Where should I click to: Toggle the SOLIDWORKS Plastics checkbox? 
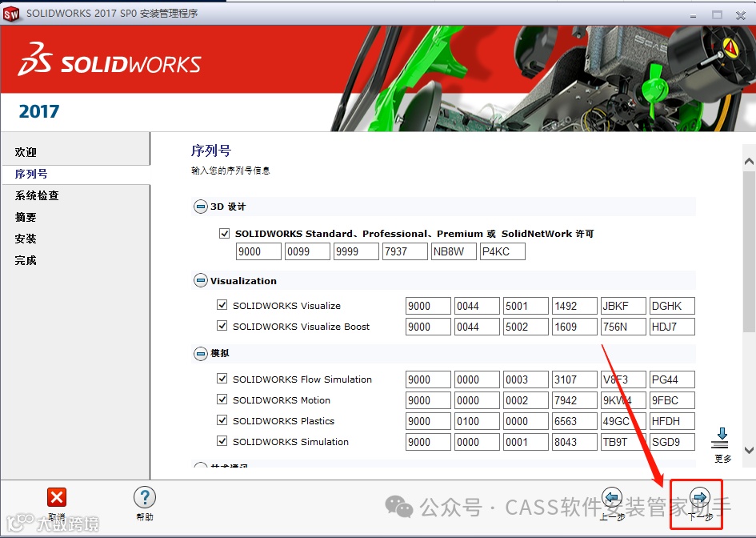[x=222, y=420]
